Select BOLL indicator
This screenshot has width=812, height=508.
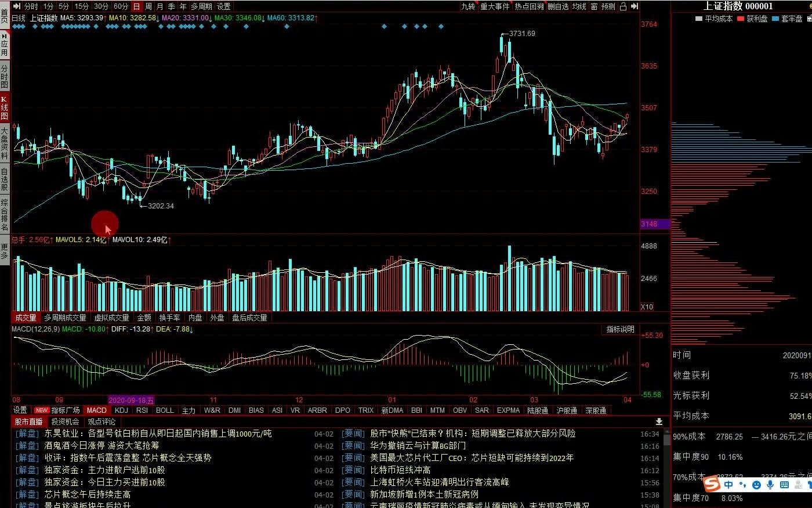[165, 410]
